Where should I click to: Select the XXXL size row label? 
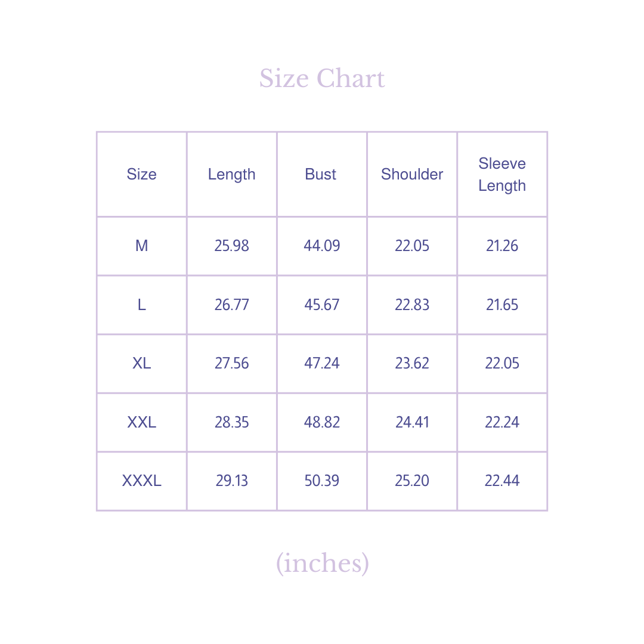click(x=141, y=481)
